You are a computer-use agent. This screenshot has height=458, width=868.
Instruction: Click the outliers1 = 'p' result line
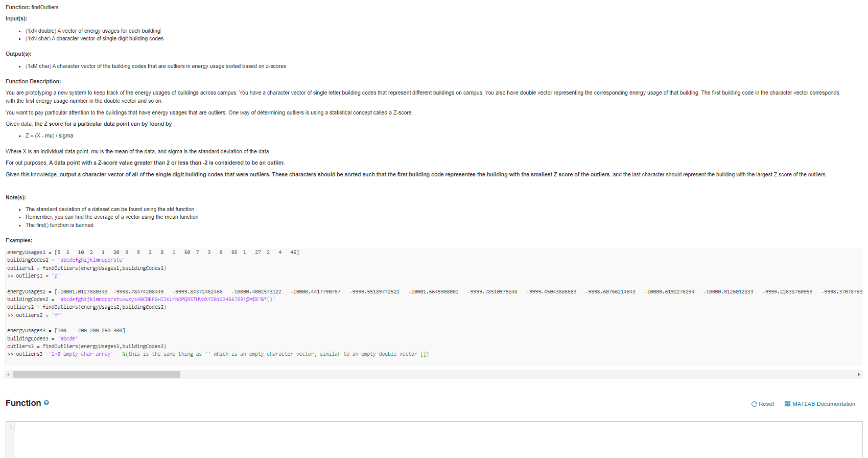click(34, 276)
